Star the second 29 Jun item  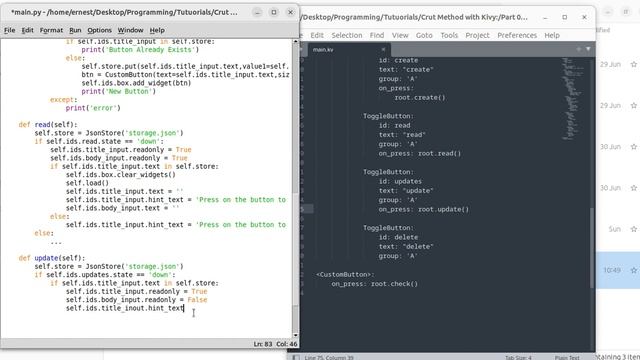point(633,105)
